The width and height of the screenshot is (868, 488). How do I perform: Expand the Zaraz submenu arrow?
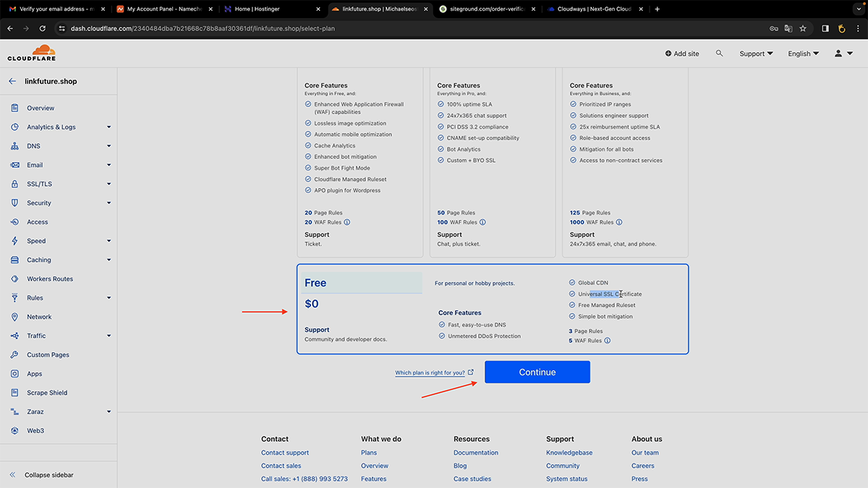pos(109,411)
